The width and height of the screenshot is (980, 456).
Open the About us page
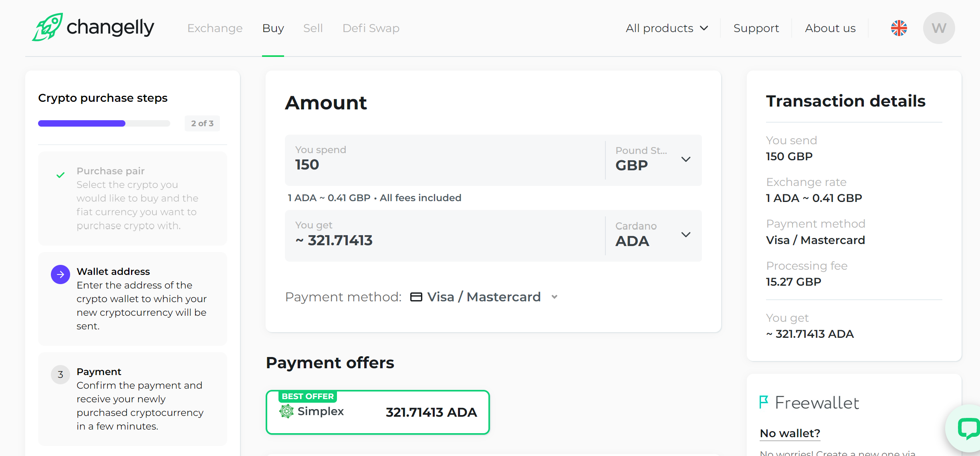831,28
